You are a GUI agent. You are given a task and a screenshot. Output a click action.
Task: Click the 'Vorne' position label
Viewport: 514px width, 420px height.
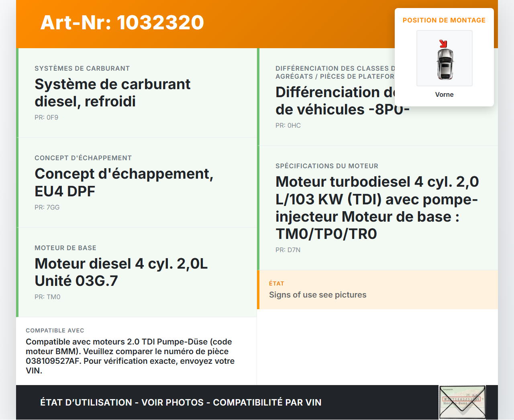444,94
